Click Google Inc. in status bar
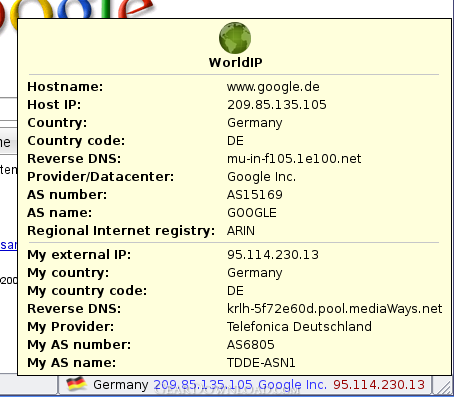The width and height of the screenshot is (454, 397). coord(293,385)
